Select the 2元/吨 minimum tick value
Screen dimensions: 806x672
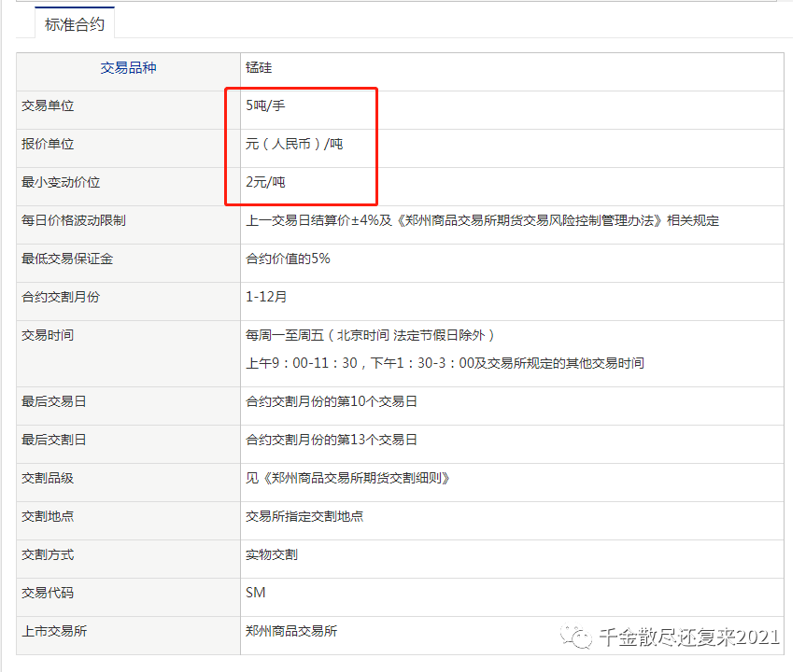[265, 182]
